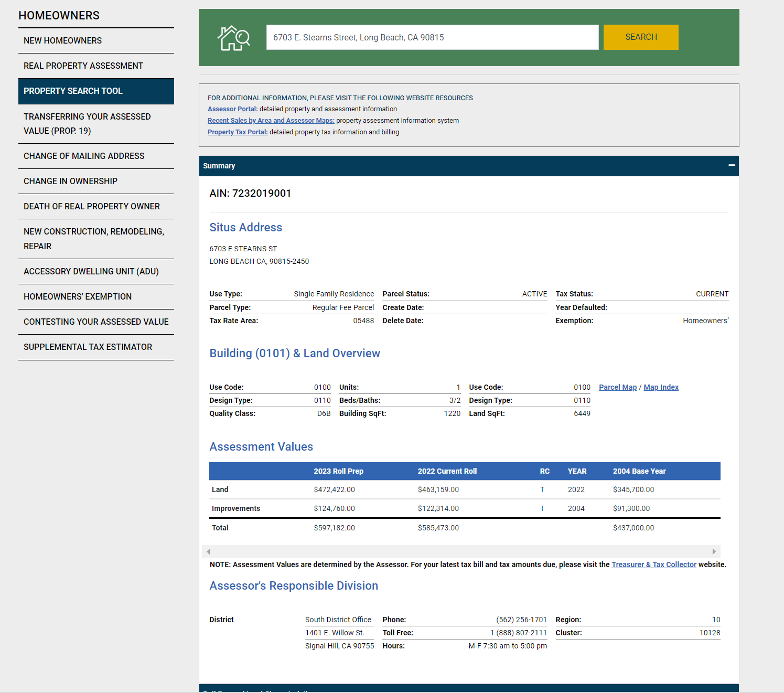The image size is (784, 693).
Task: Follow the Assessor Portal link
Action: tap(232, 109)
